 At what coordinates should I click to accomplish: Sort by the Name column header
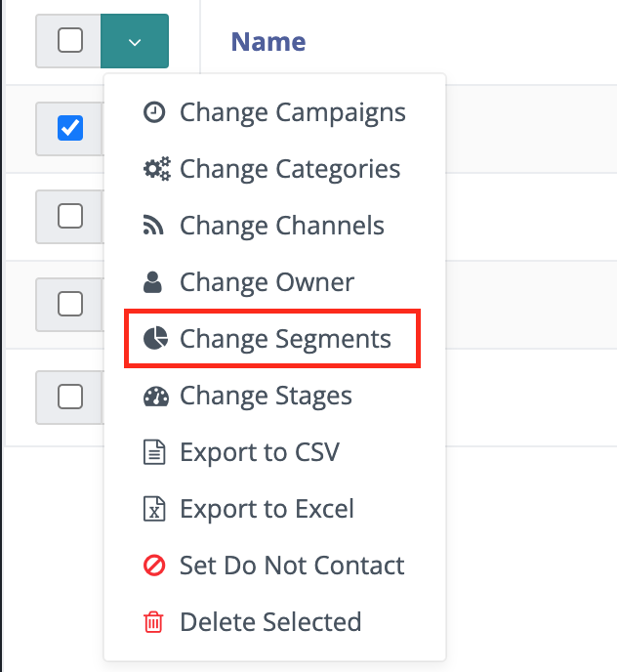(268, 42)
